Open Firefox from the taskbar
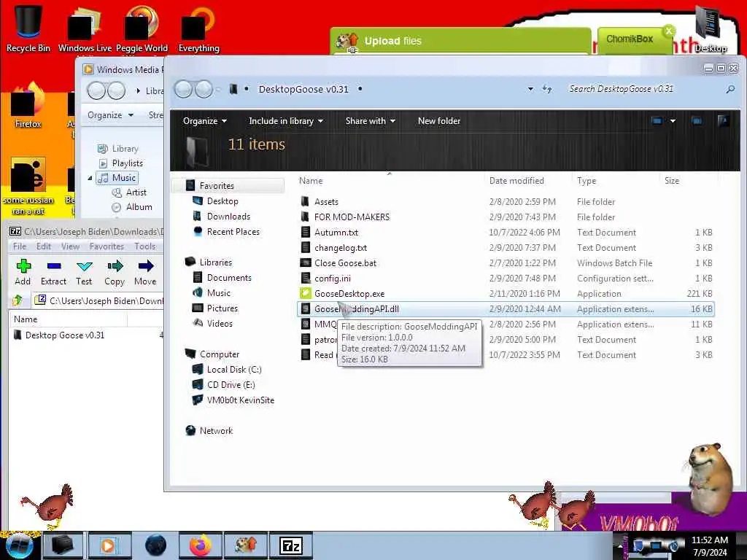Image resolution: width=747 pixels, height=560 pixels. point(200,545)
